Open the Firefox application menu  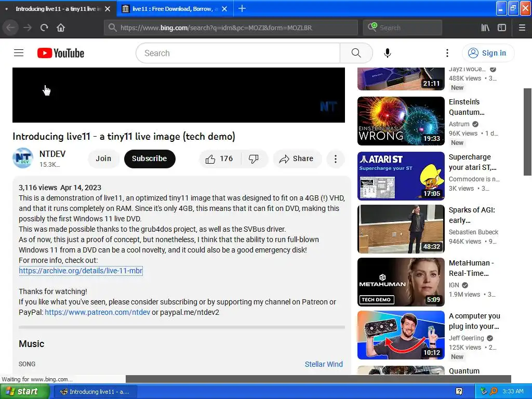522,28
